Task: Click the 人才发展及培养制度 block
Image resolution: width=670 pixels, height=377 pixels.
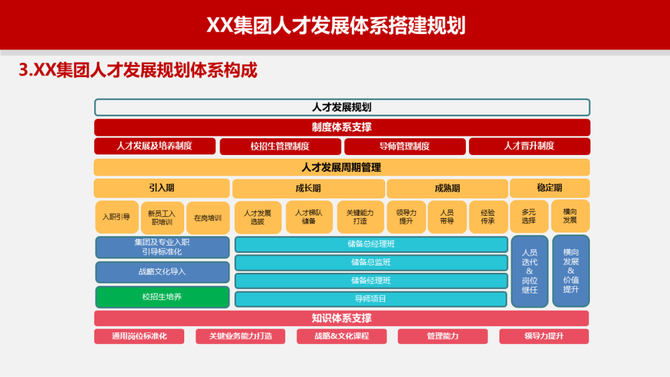Action: [155, 146]
